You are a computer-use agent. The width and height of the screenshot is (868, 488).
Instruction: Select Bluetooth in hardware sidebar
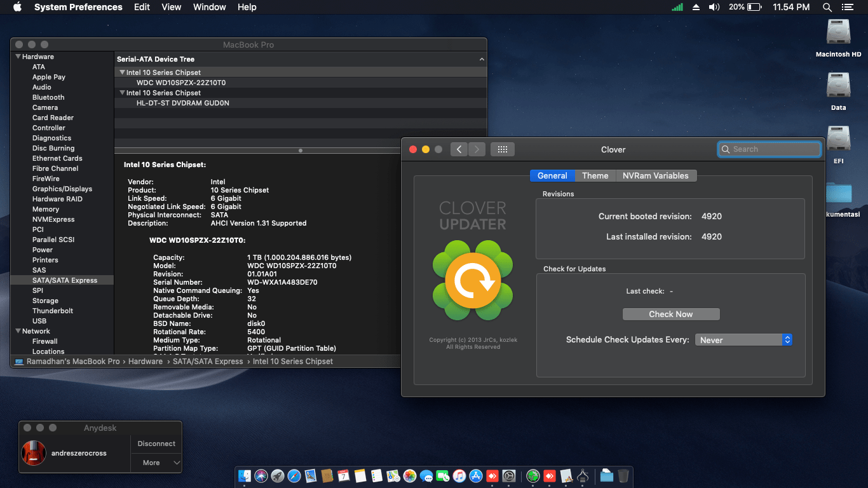[48, 97]
